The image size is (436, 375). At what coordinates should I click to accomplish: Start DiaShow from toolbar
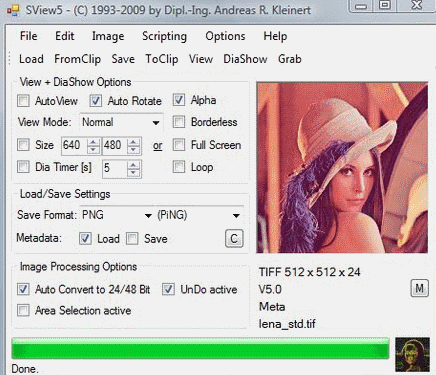tap(245, 59)
